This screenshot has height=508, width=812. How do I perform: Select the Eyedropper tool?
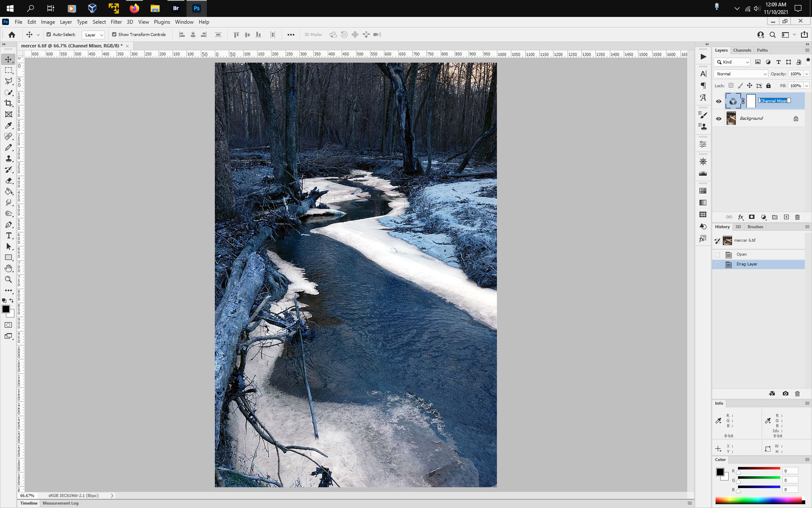click(x=8, y=125)
